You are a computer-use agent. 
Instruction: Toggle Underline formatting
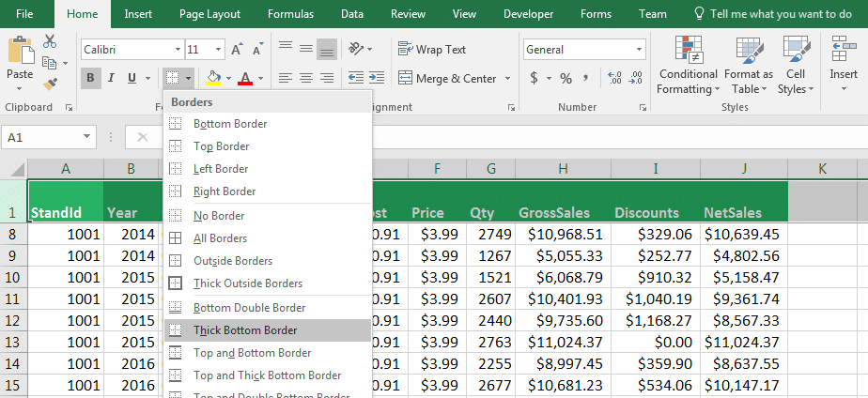click(132, 79)
